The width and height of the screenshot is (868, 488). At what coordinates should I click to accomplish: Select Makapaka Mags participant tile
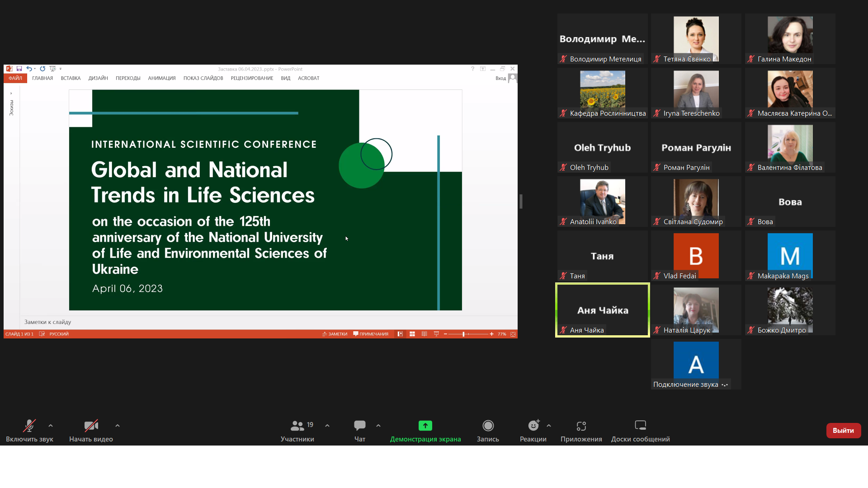(790, 256)
